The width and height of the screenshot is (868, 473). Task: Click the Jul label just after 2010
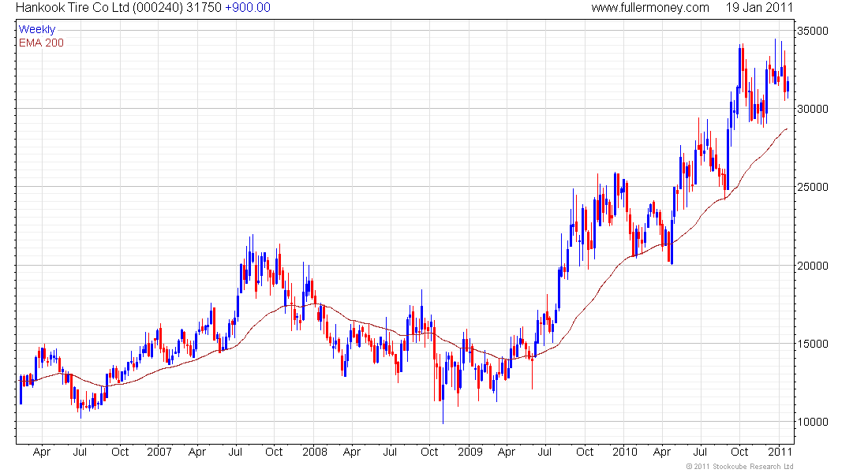pos(700,452)
